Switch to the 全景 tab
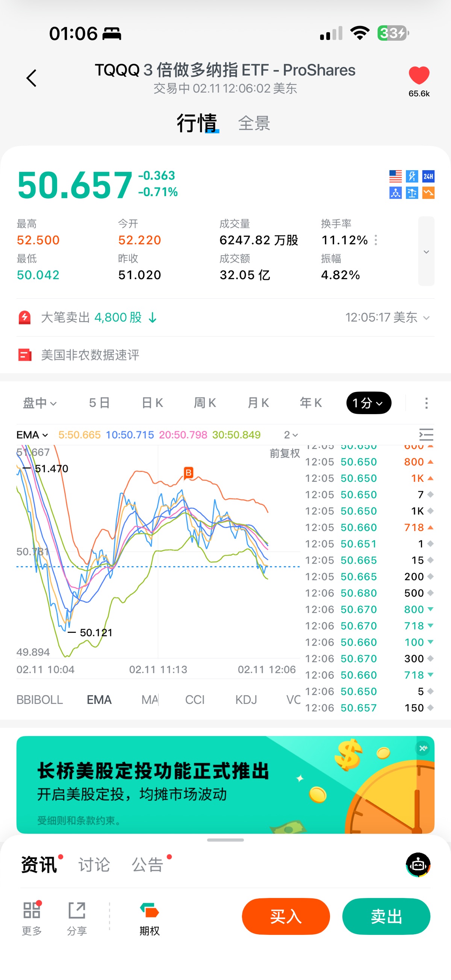Viewport: 451px width, 980px height. (254, 123)
